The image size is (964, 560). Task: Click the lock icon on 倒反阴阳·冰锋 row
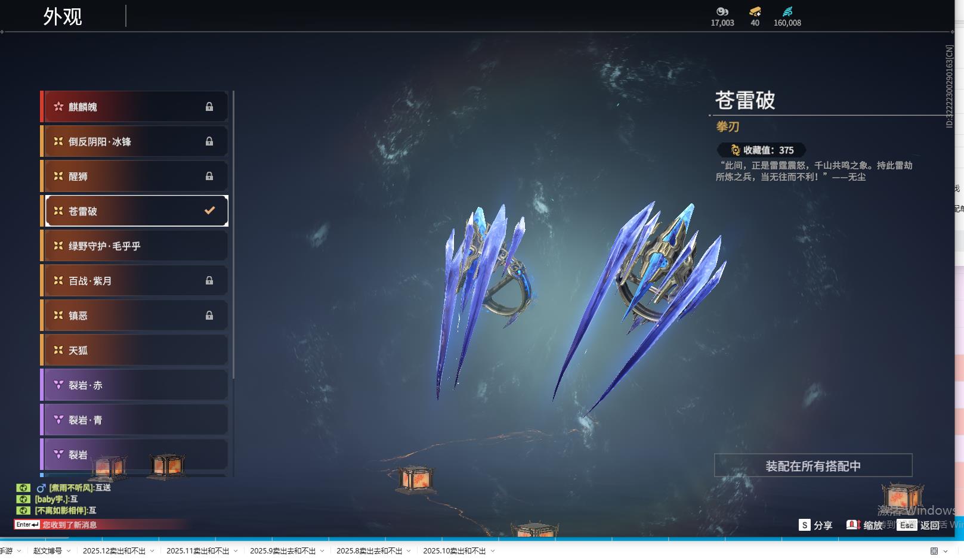point(209,141)
